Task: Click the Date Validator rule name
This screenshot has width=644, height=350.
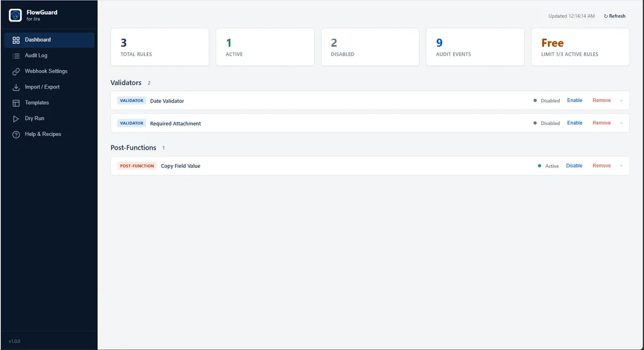Action: tap(167, 101)
